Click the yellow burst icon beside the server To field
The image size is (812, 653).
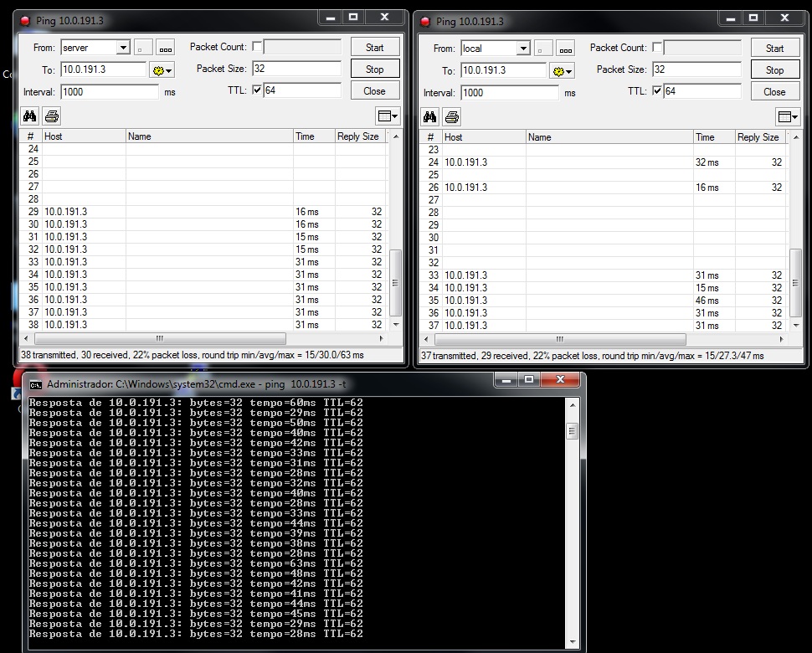157,69
